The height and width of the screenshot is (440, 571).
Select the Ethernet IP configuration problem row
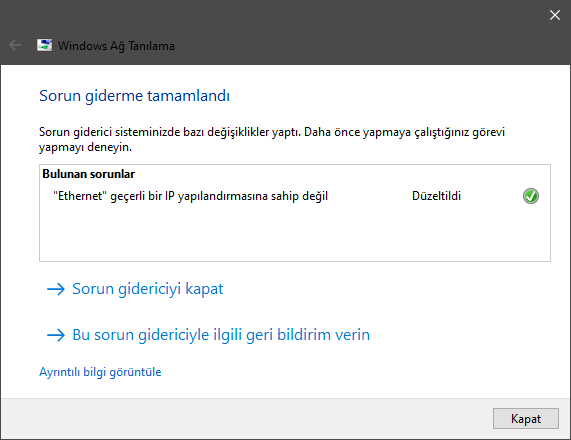click(295, 196)
